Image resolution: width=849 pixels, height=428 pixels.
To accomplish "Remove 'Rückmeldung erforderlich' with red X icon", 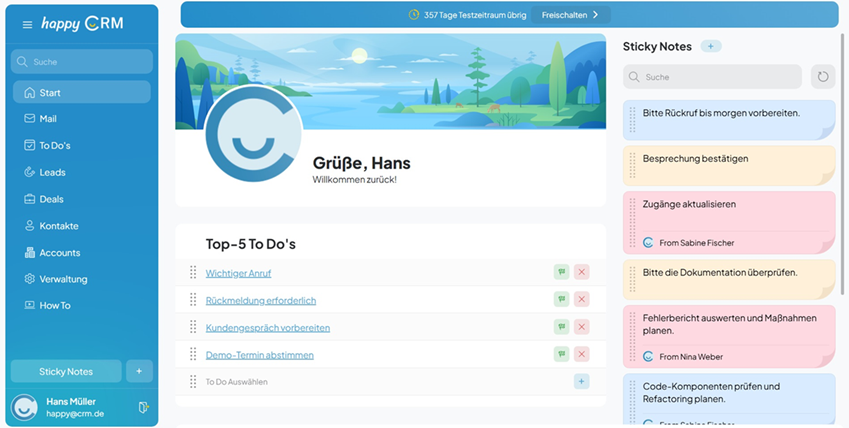I will point(582,299).
